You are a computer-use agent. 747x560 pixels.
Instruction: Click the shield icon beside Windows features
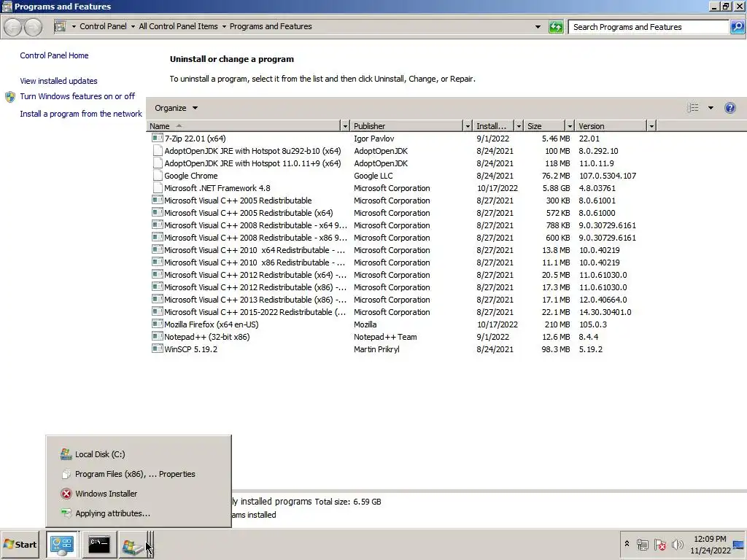coord(10,97)
